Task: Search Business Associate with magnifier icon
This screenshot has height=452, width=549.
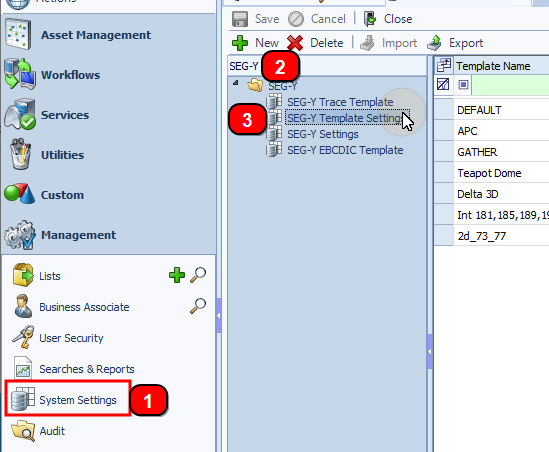Action: [x=198, y=306]
